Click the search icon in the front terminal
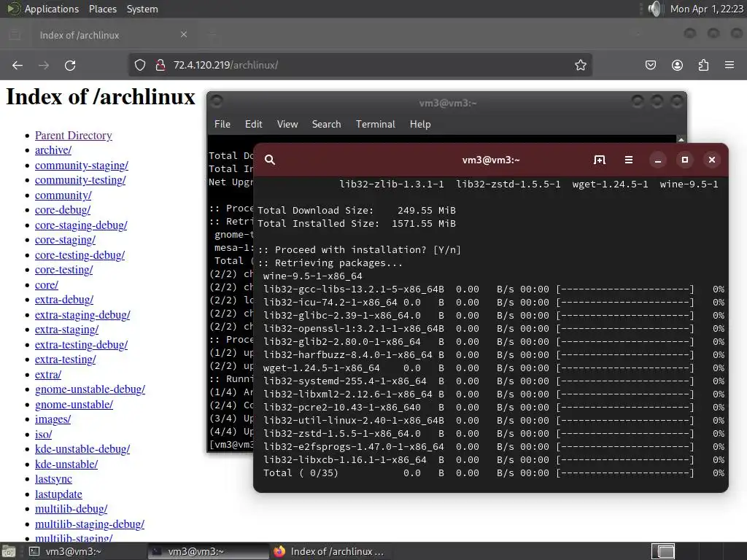The height and width of the screenshot is (560, 747). coord(270,160)
